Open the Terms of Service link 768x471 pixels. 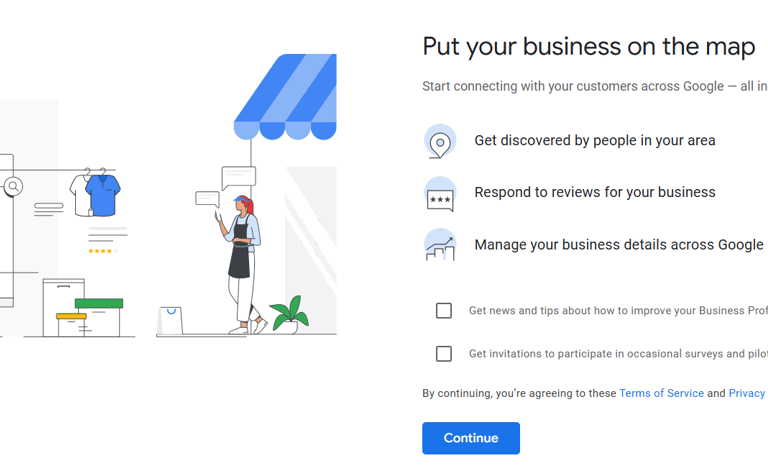click(661, 393)
